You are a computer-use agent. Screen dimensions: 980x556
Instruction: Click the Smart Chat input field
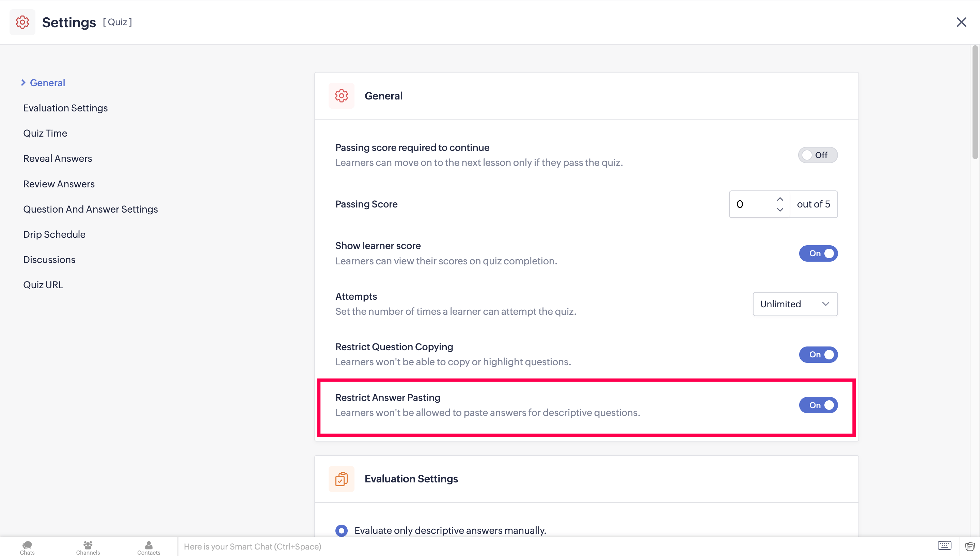click(x=534, y=546)
